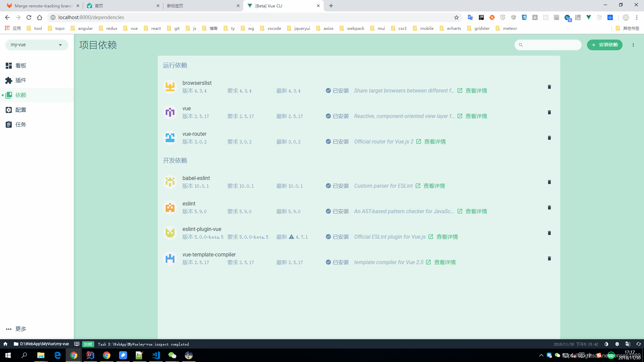Delete the vue dependency with trash icon
Image resolution: width=644 pixels, height=362 pixels.
click(x=549, y=112)
